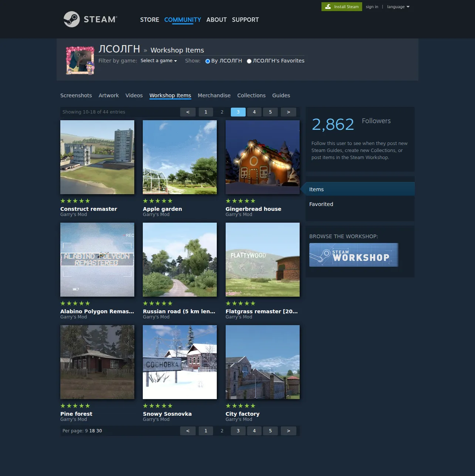The height and width of the screenshot is (476, 475).
Task: Open the Steam logo home link
Action: 90,19
